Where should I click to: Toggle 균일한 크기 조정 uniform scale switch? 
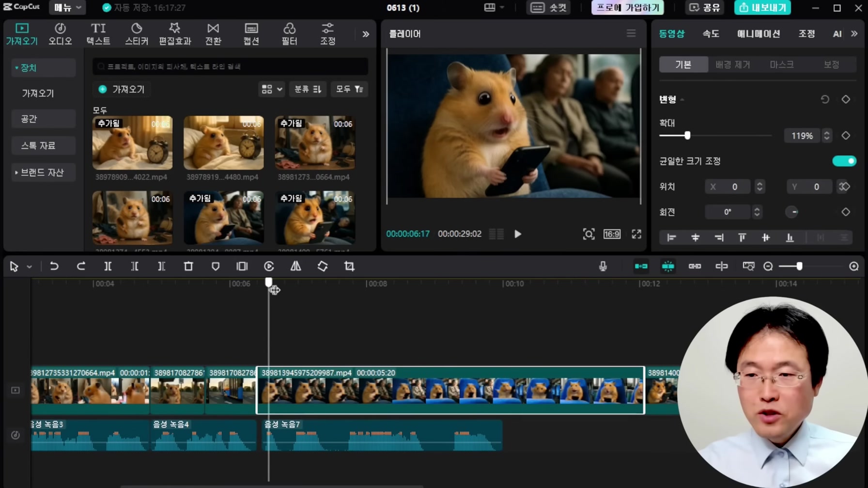point(844,161)
